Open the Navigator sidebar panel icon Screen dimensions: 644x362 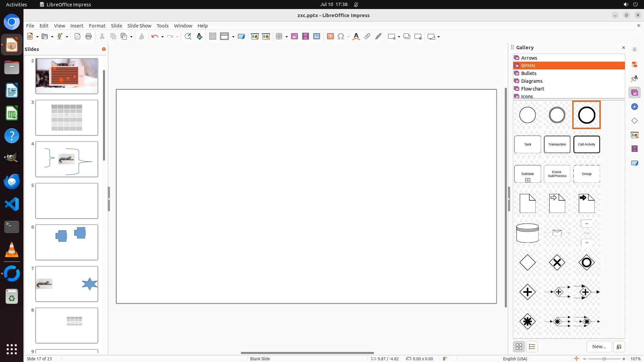(x=634, y=107)
